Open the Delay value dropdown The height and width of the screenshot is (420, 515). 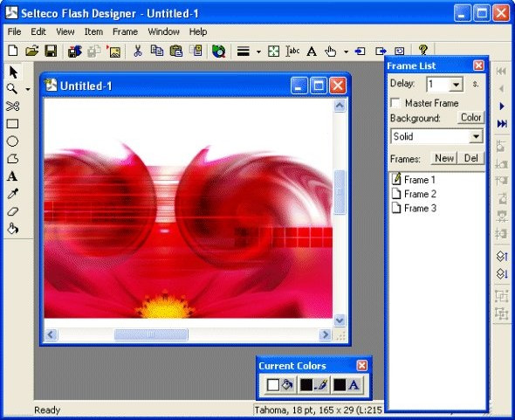point(456,85)
